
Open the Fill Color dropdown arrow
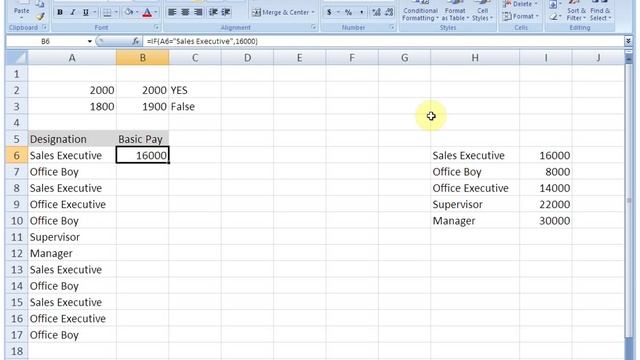coord(137,13)
